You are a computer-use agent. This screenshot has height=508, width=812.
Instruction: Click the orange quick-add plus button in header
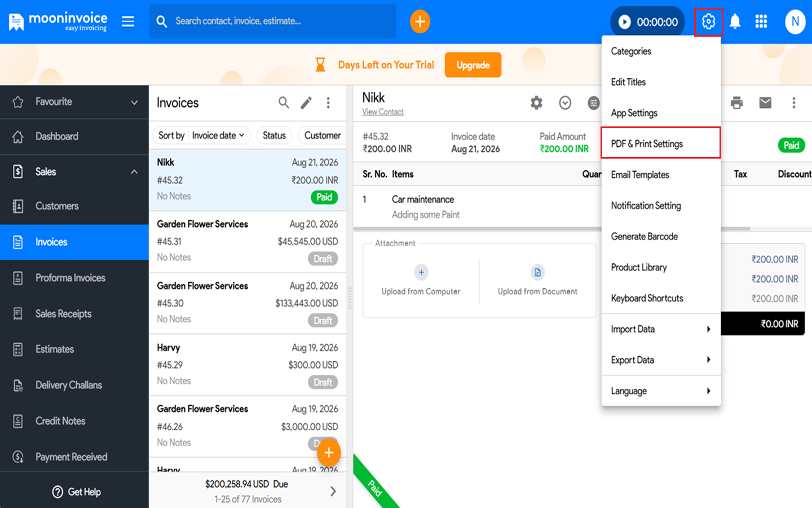[420, 21]
